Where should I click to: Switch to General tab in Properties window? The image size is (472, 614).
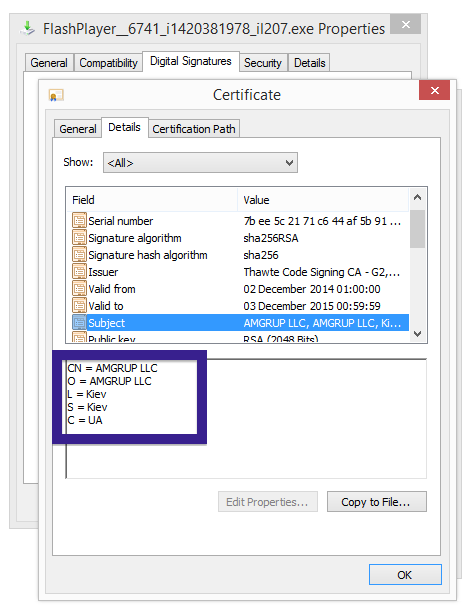pos(49,63)
